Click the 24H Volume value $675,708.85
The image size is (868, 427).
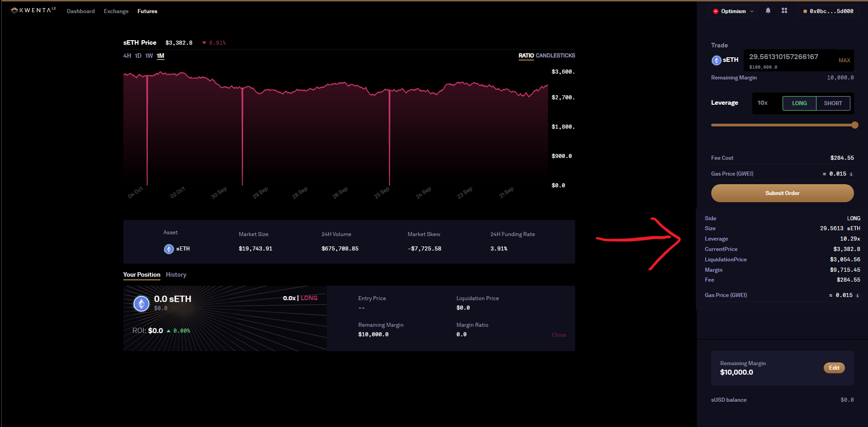point(340,249)
